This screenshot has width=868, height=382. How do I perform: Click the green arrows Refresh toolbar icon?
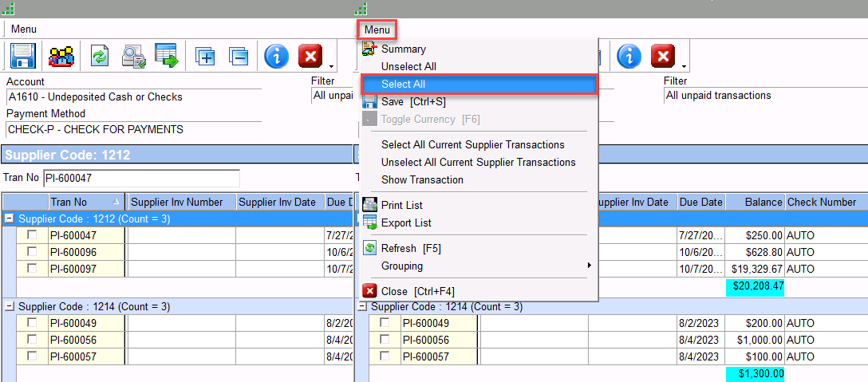100,57
